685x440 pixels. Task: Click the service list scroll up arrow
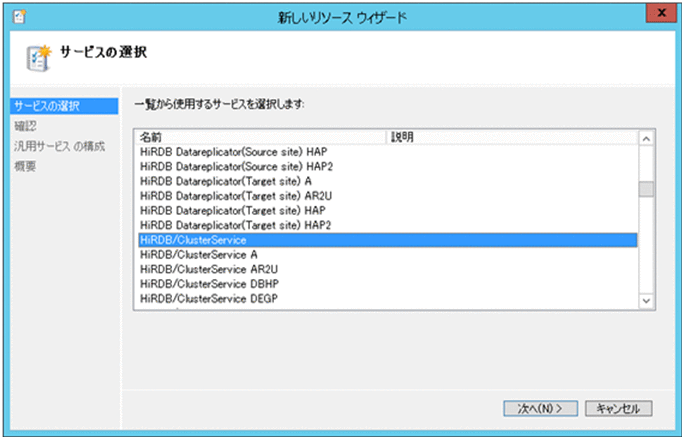[x=646, y=139]
